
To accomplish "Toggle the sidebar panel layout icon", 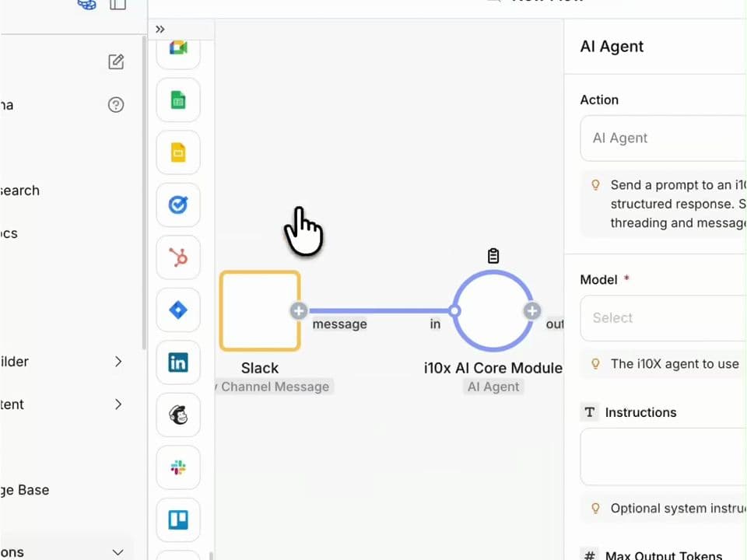I will click(x=117, y=5).
